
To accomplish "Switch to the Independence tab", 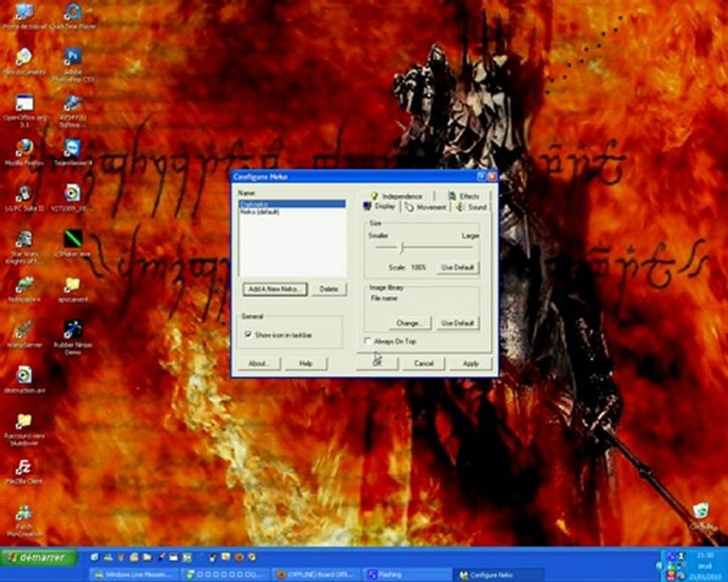I will (397, 196).
